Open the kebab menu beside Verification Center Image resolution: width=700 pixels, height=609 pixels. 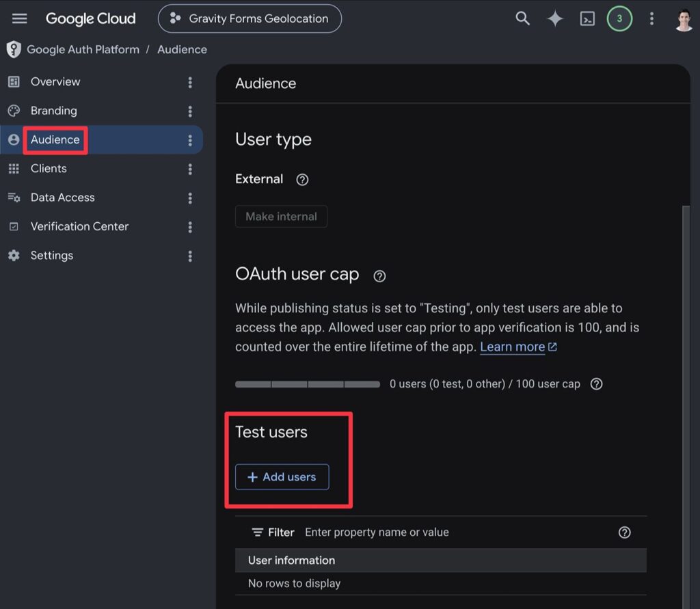tap(190, 227)
